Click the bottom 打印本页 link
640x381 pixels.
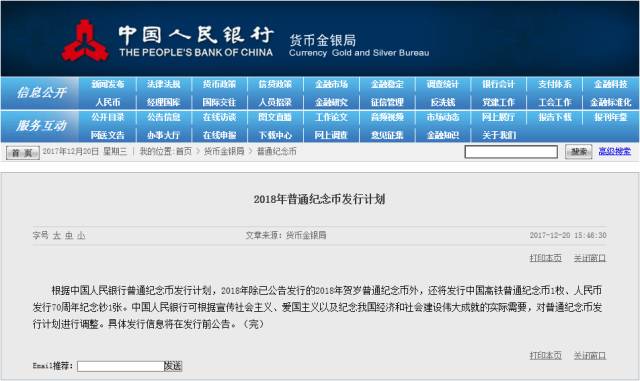545,355
